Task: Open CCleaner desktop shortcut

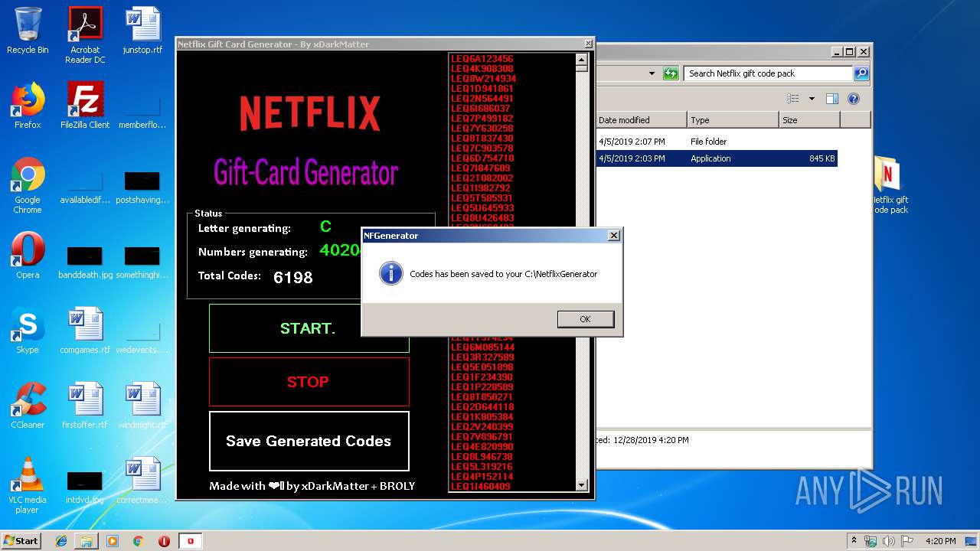Action: [28, 406]
